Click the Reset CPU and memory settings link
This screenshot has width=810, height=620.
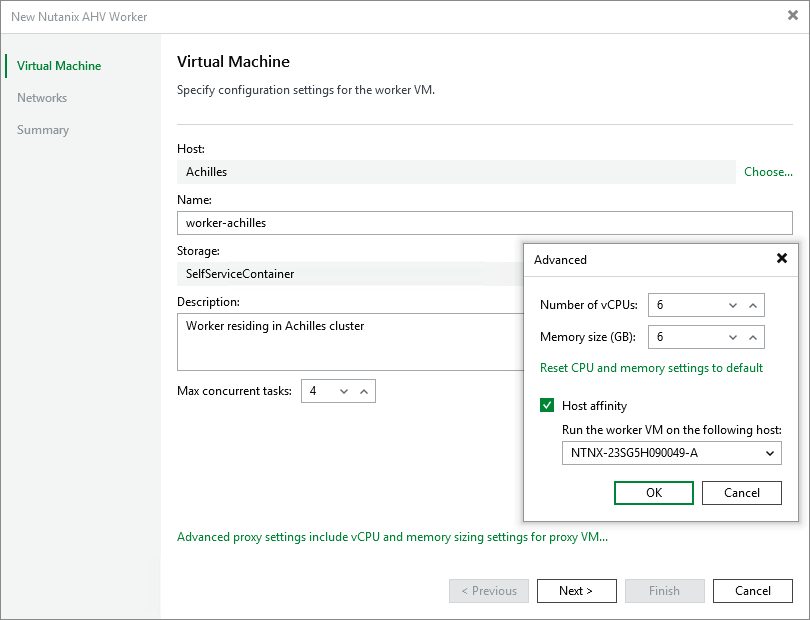pyautogui.click(x=651, y=368)
